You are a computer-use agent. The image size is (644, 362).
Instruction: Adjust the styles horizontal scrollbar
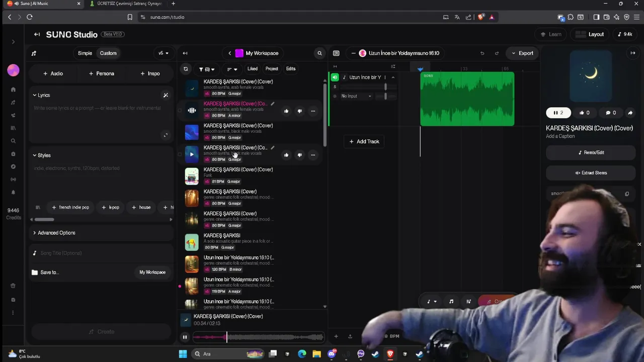(x=44, y=219)
